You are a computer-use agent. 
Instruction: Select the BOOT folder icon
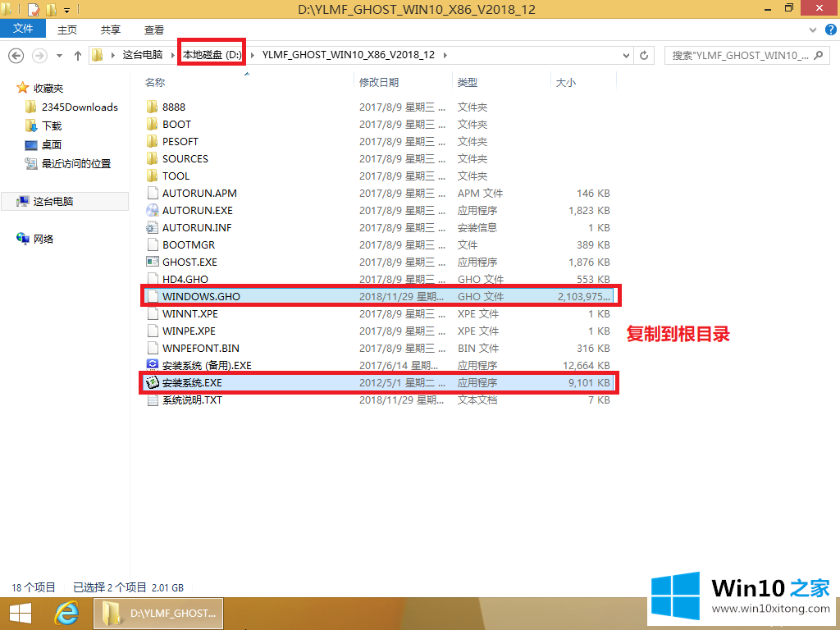(152, 124)
